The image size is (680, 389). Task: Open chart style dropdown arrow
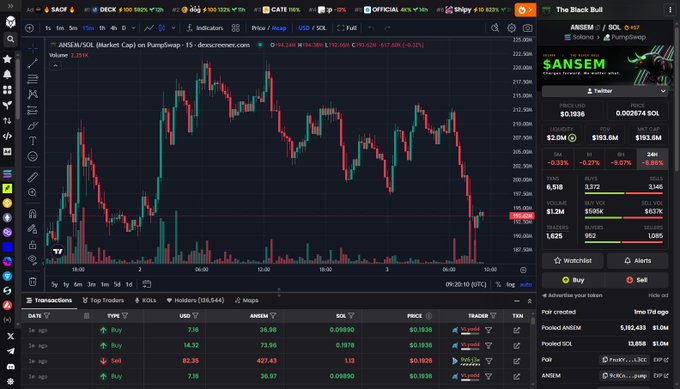173,28
